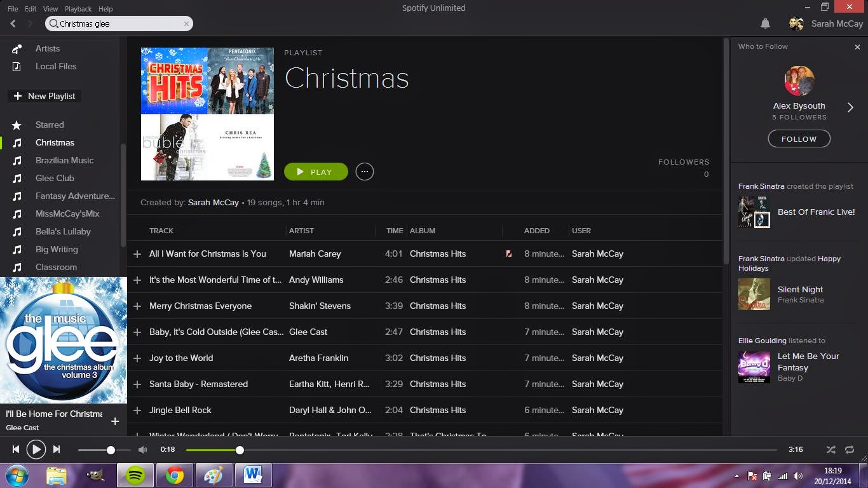Open Mariah Carey artist link
The width and height of the screenshot is (868, 488).
[x=315, y=254]
